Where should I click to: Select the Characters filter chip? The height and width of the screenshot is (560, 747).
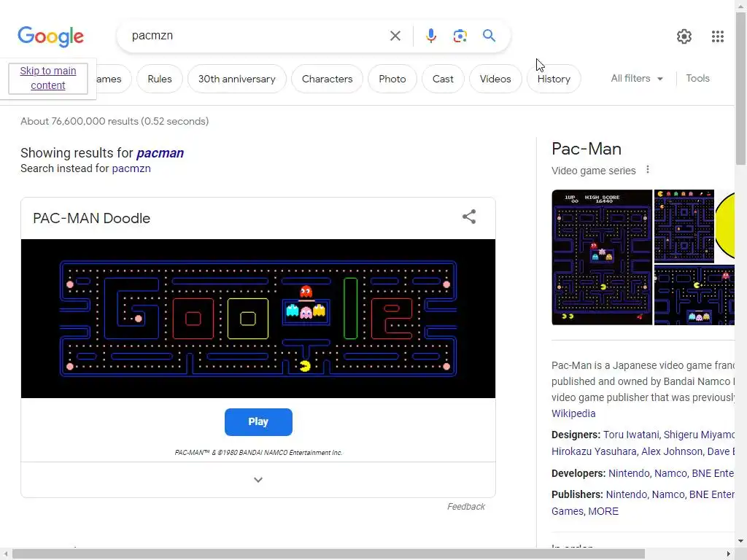328,79
